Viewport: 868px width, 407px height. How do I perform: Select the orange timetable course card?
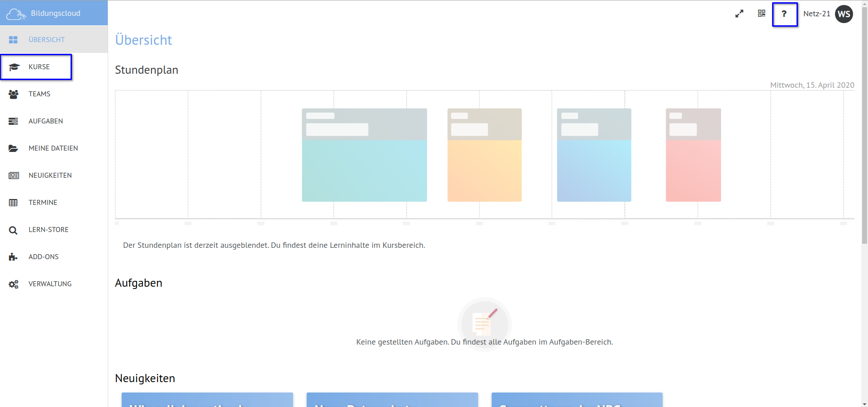click(484, 155)
